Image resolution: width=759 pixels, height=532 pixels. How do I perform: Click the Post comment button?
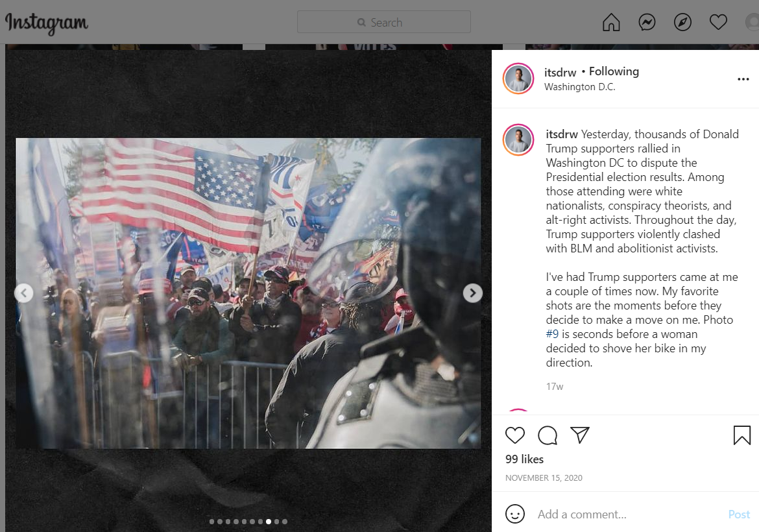[739, 514]
